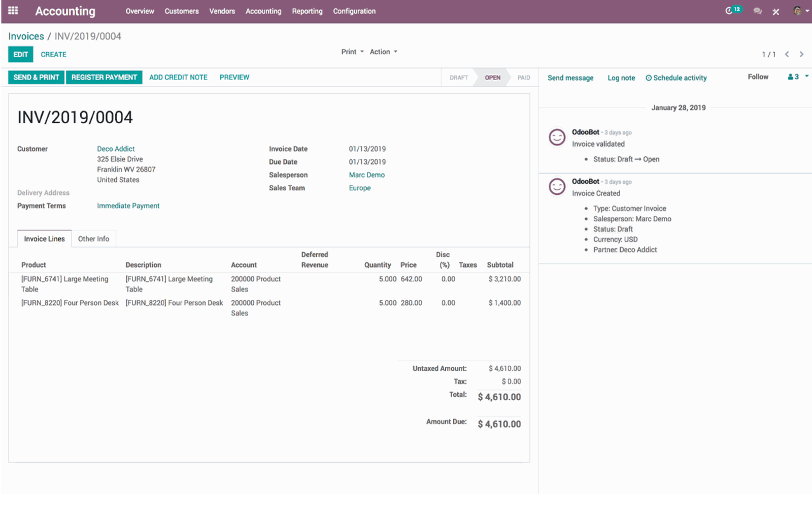Expand the Action dropdown
The image size is (812, 526).
click(384, 52)
